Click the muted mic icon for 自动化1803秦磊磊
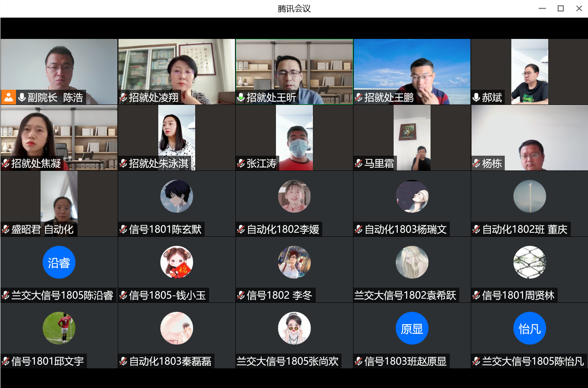This screenshot has width=588, height=388. [x=123, y=361]
